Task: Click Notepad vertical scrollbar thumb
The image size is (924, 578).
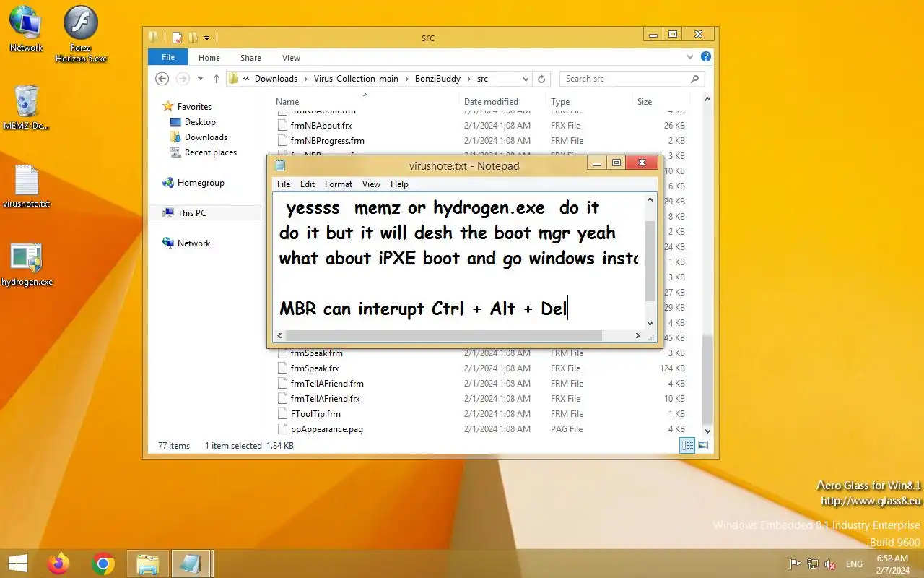Action: tap(650, 261)
